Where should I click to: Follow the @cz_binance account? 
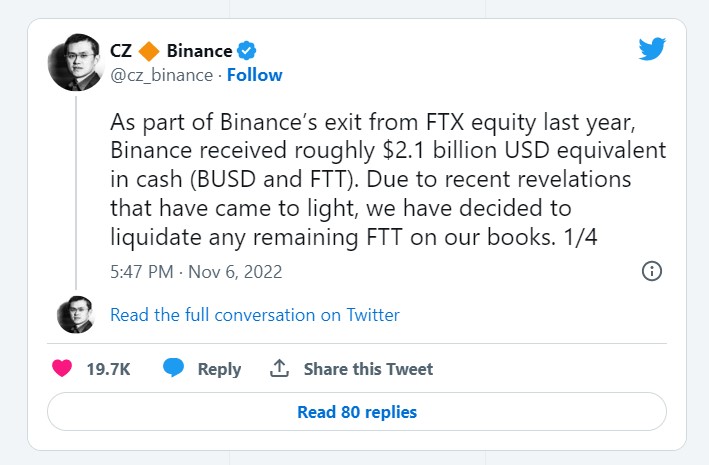pyautogui.click(x=255, y=75)
